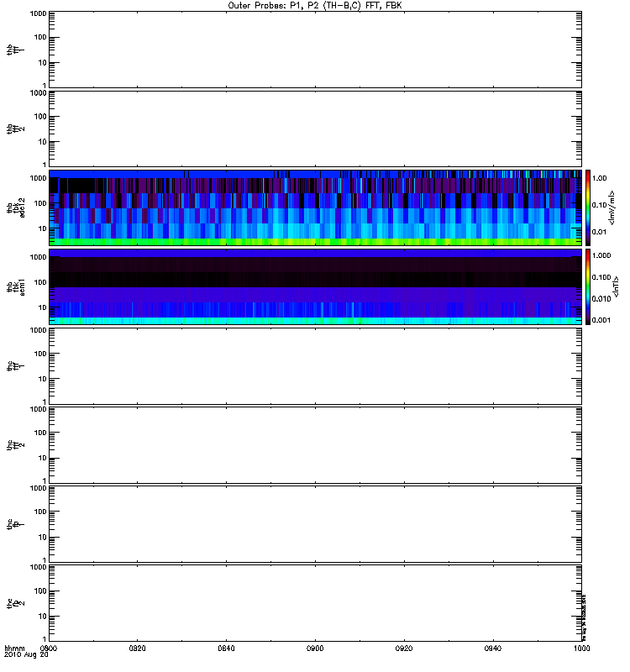
Task: Click the 10 y-axis tick of the scm1 panel
Action: 43,307
